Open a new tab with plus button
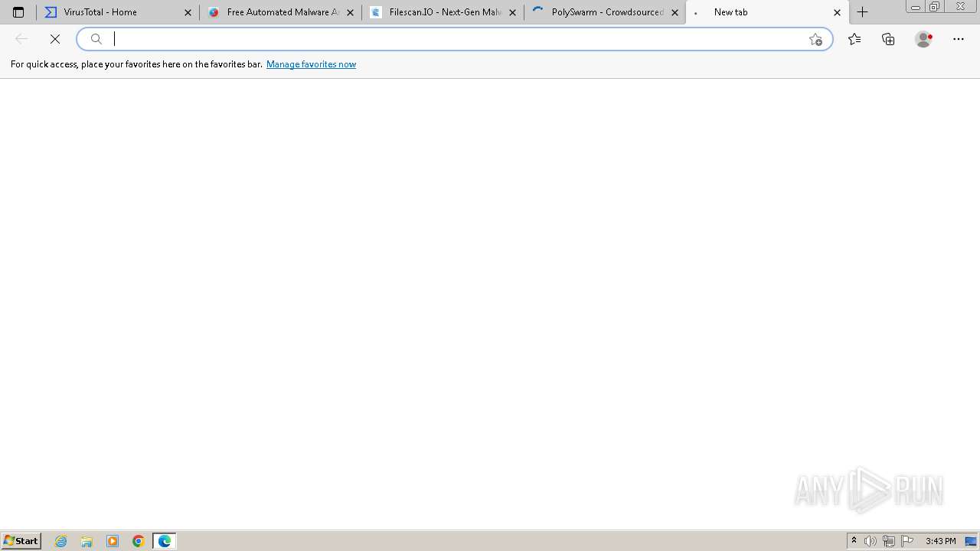The image size is (980, 551). coord(862,12)
